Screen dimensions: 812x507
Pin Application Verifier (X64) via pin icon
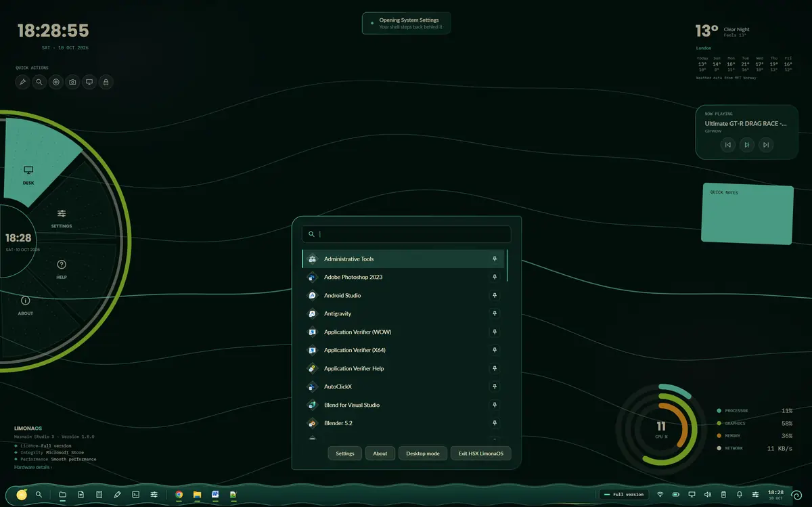pyautogui.click(x=495, y=350)
